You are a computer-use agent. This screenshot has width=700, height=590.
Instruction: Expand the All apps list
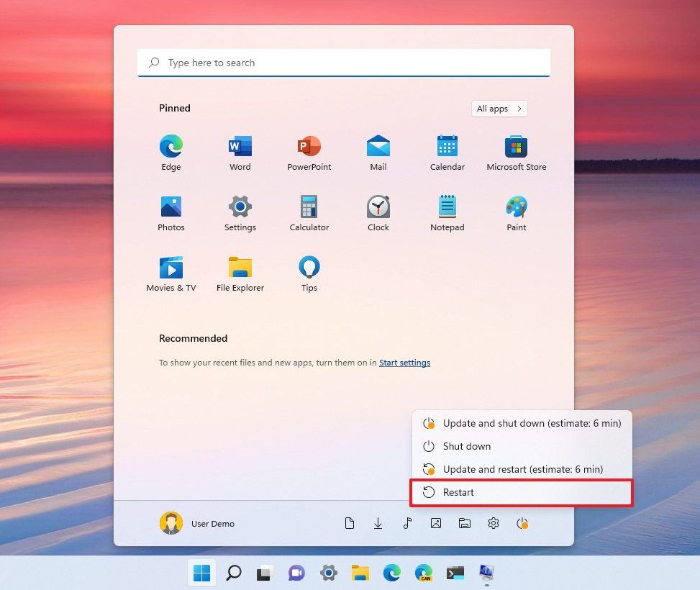pyautogui.click(x=499, y=108)
